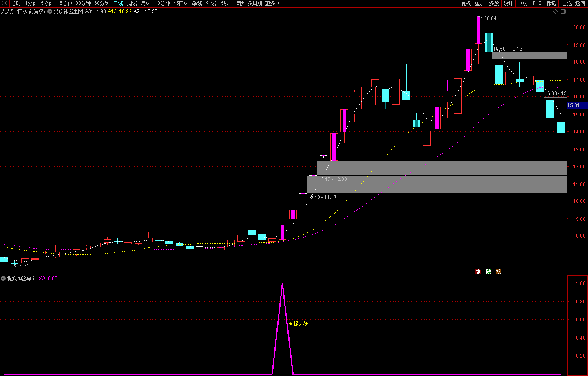588x376 pixels.
Task: Click the green 跌 badge icon
Action: pyautogui.click(x=488, y=272)
